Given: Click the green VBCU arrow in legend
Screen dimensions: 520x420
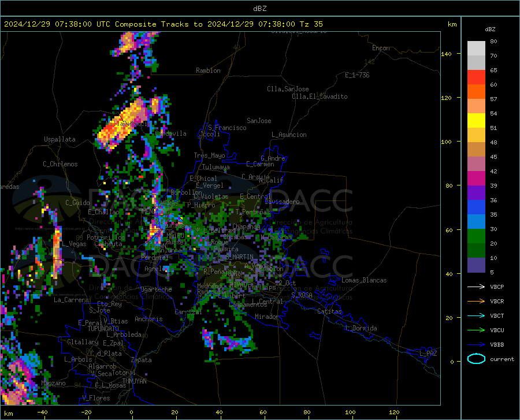Looking at the screenshot, I should (x=476, y=330).
